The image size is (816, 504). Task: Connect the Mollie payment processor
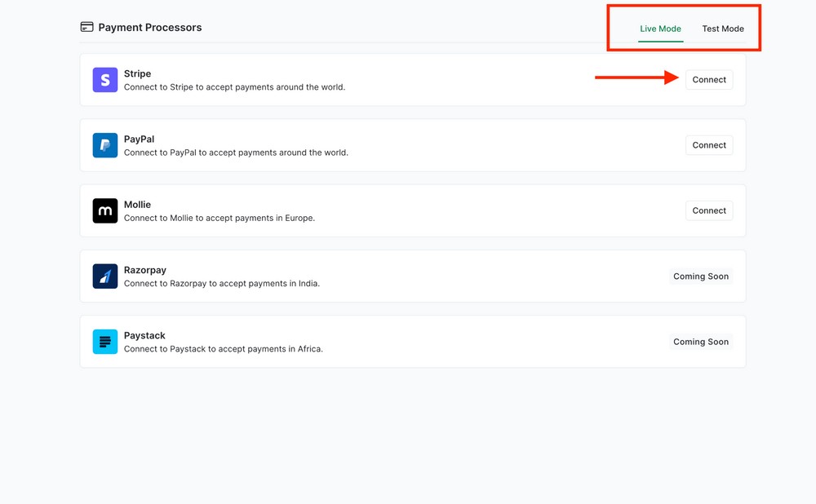(708, 210)
